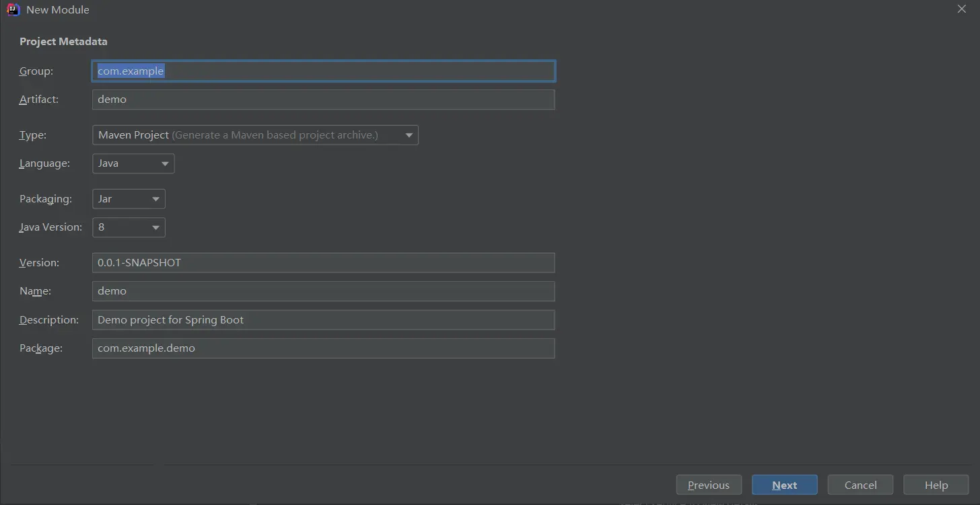Click the Artifact label

click(x=39, y=100)
